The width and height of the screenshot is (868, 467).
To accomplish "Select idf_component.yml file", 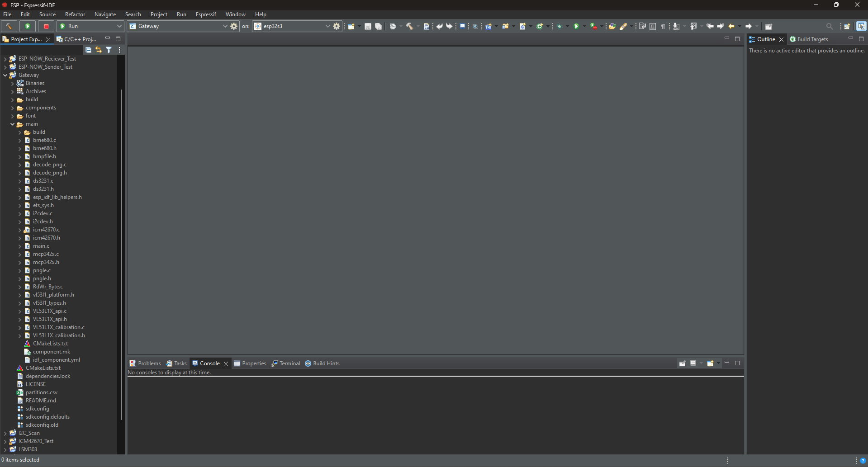I will (57, 360).
